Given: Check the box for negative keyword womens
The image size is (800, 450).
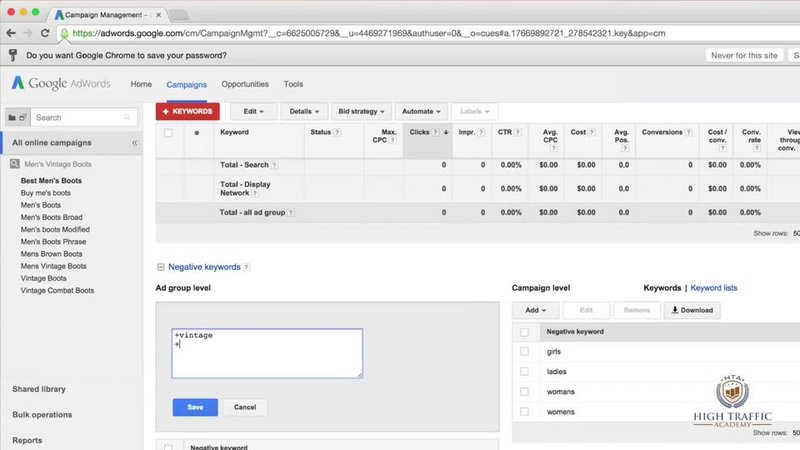Looking at the screenshot, I should point(524,412).
